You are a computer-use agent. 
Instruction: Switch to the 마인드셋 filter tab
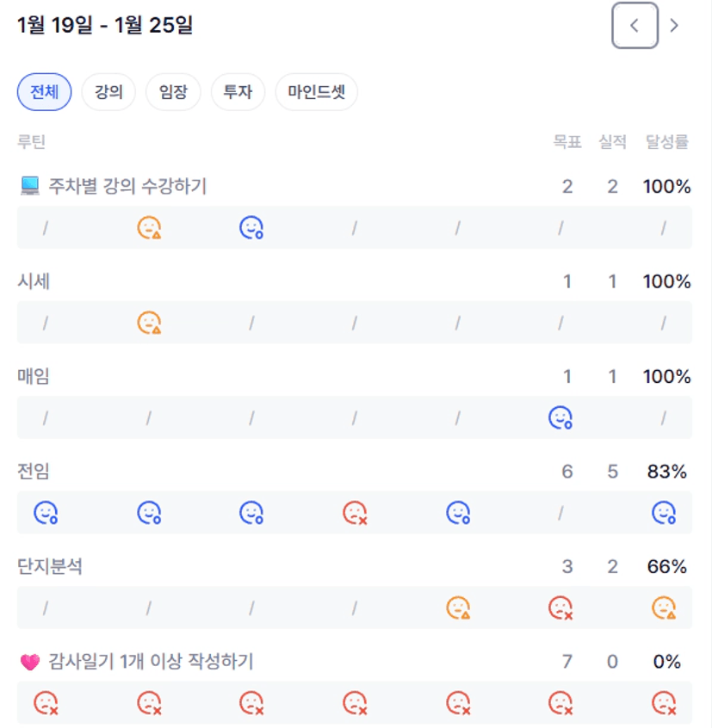pos(316,92)
